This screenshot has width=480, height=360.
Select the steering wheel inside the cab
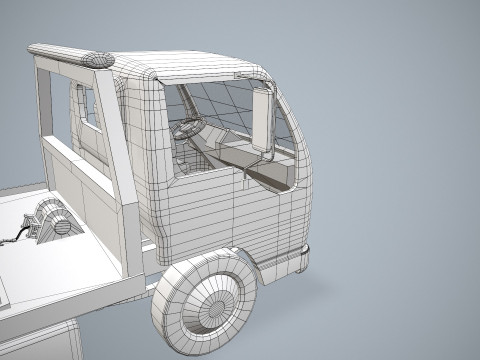coord(187,128)
